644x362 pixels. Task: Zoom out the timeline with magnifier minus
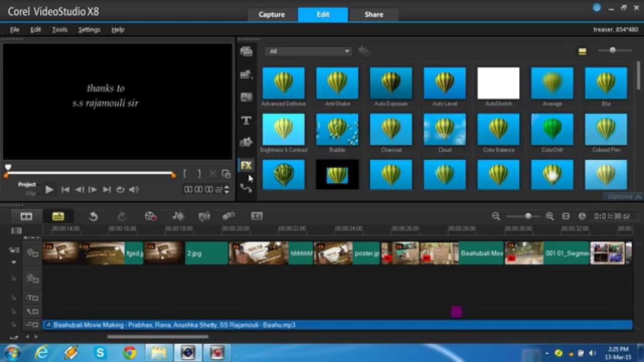496,216
